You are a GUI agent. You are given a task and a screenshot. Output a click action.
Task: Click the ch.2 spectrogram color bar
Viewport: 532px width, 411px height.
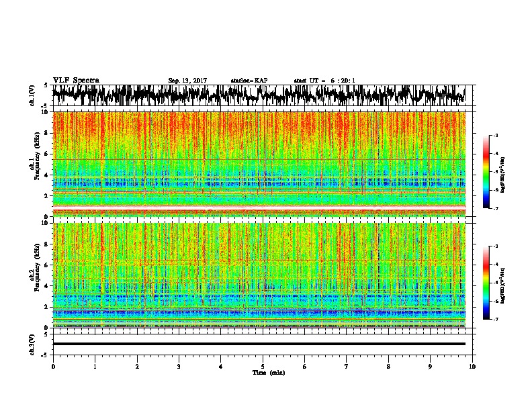(486, 283)
